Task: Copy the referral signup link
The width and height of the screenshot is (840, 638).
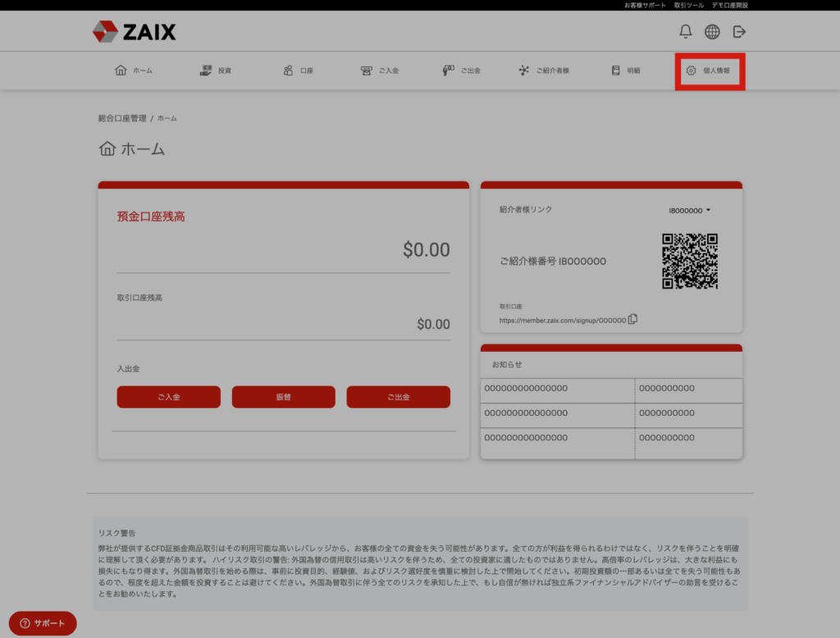Action: [x=632, y=319]
